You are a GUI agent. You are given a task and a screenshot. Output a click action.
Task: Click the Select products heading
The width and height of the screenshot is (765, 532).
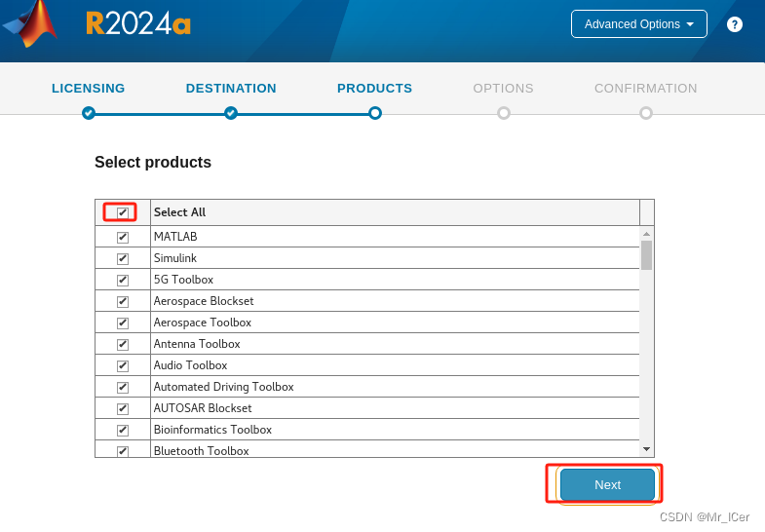[x=153, y=162]
